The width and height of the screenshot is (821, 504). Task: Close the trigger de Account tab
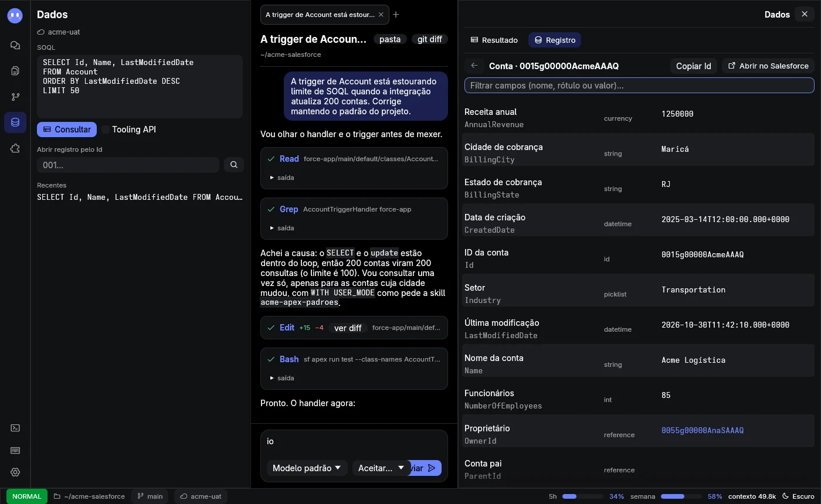coord(381,15)
